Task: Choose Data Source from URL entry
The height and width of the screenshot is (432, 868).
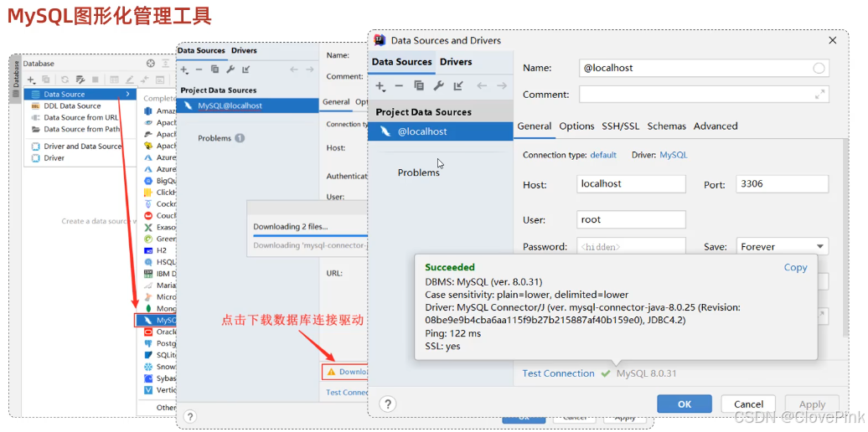Action: click(x=80, y=117)
